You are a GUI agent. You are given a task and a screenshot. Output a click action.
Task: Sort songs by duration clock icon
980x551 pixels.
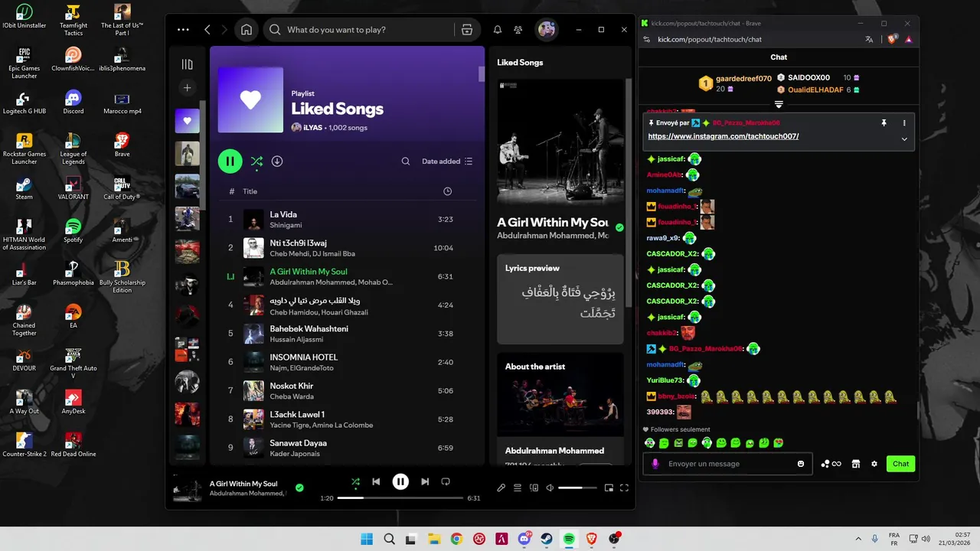448,191
